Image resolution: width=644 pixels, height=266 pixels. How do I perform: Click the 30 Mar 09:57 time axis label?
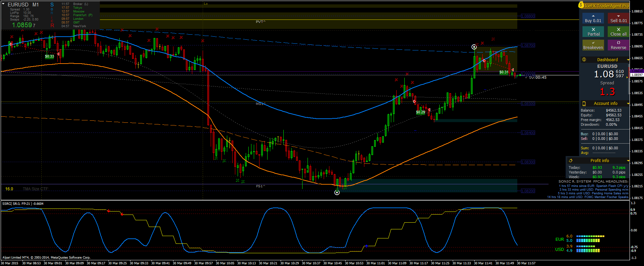(204, 263)
